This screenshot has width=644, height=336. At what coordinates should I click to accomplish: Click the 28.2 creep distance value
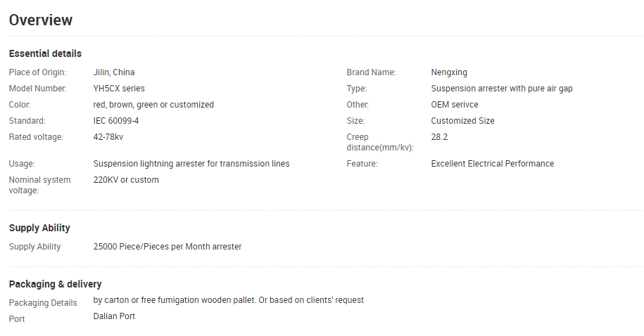coord(439,137)
